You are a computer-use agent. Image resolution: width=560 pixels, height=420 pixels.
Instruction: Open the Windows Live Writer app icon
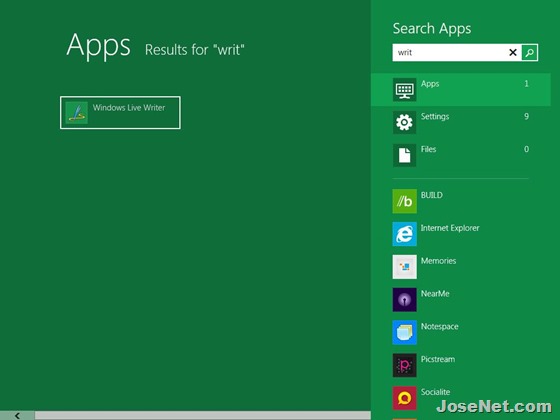[x=76, y=112]
